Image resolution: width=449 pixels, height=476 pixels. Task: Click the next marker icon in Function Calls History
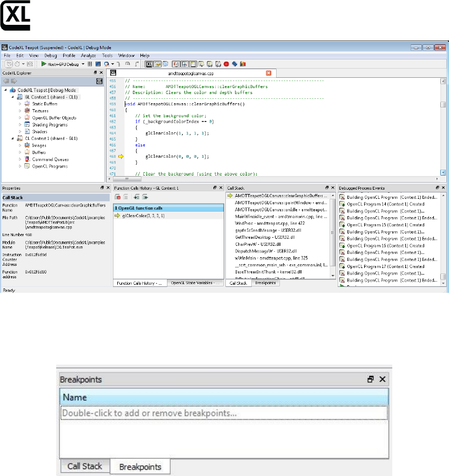coord(145,197)
